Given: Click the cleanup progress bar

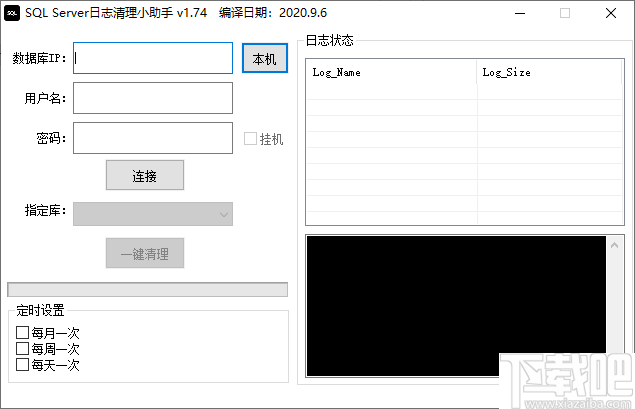Looking at the screenshot, I should (x=147, y=290).
